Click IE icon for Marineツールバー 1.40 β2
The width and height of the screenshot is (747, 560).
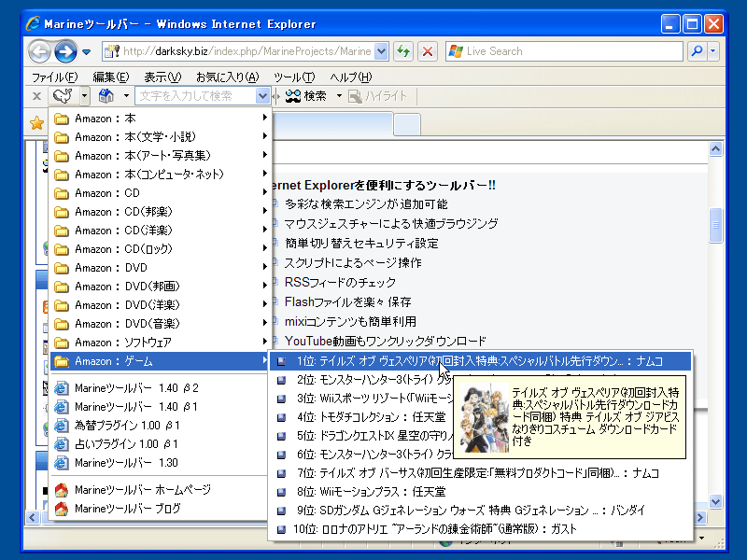click(x=62, y=388)
